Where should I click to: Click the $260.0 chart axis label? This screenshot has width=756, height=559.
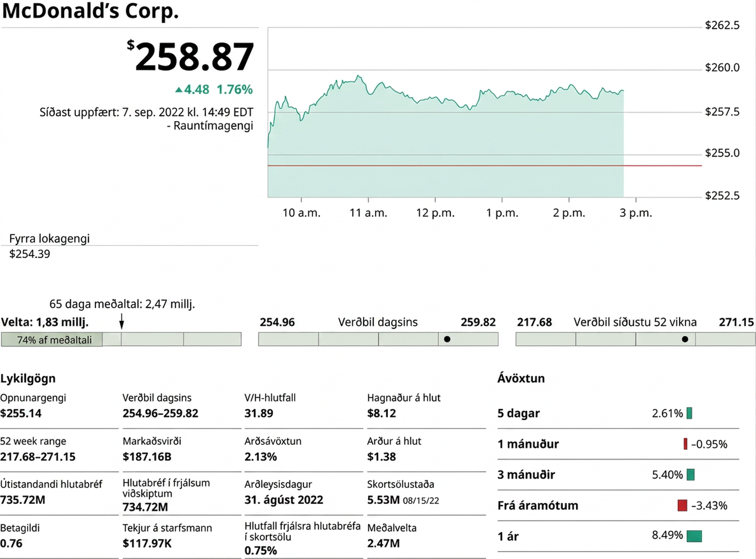[x=722, y=67]
